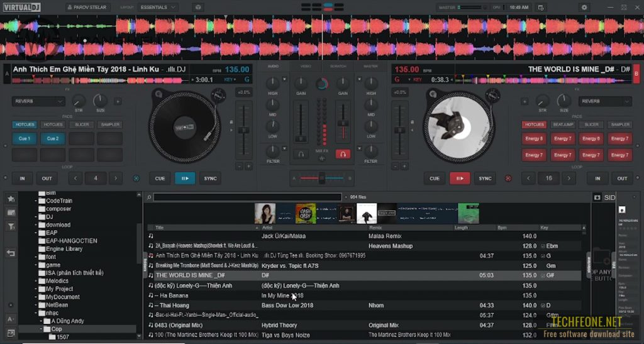Select the 0483 (Original Mix) track row

pyautogui.click(x=365, y=326)
